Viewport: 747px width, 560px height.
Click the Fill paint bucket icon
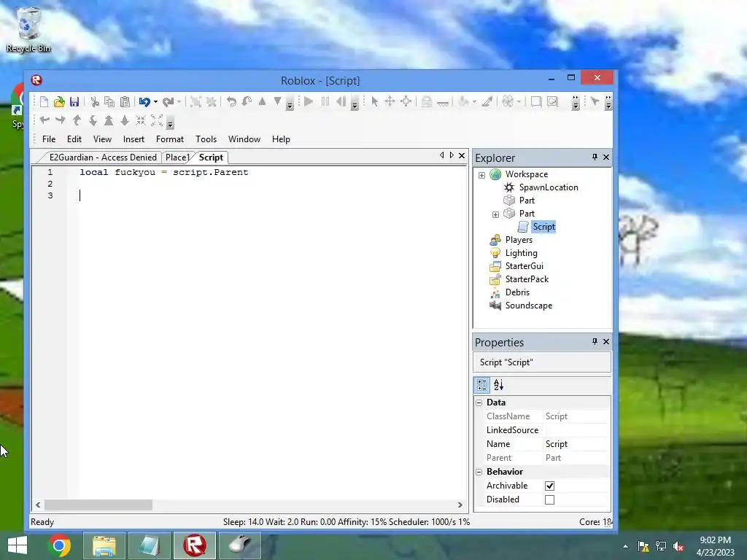point(463,101)
